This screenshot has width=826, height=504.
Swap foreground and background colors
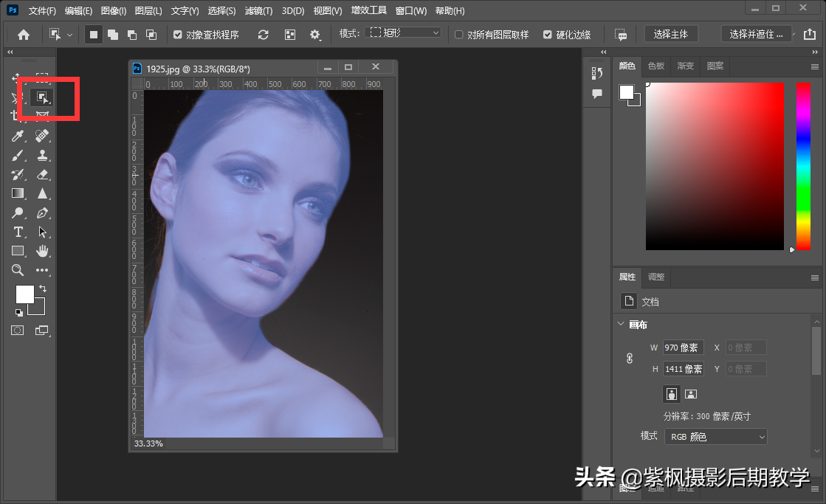pyautogui.click(x=43, y=289)
